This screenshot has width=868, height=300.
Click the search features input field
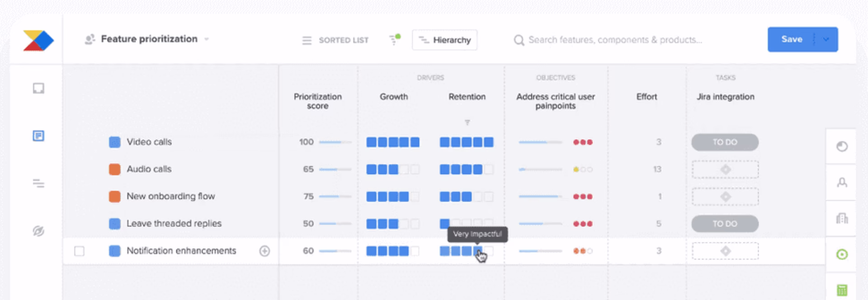(615, 40)
